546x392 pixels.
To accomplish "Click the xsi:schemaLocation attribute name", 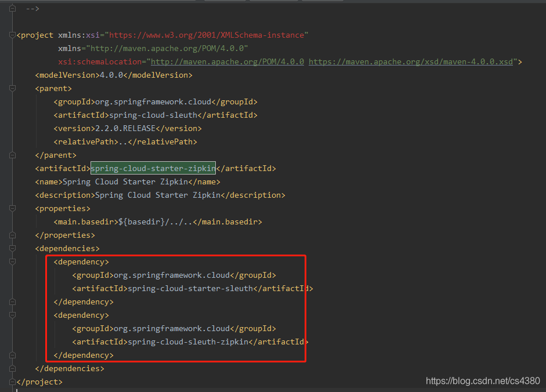I will (x=100, y=62).
